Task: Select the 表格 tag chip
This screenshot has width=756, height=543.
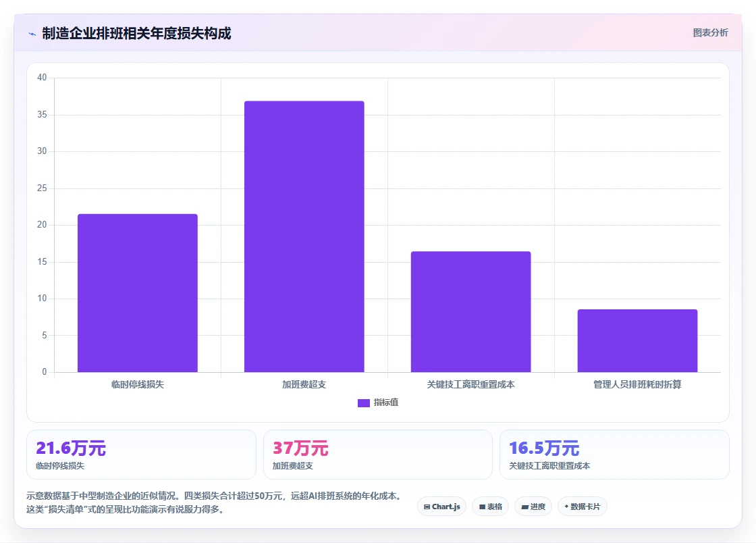Action: [x=490, y=507]
